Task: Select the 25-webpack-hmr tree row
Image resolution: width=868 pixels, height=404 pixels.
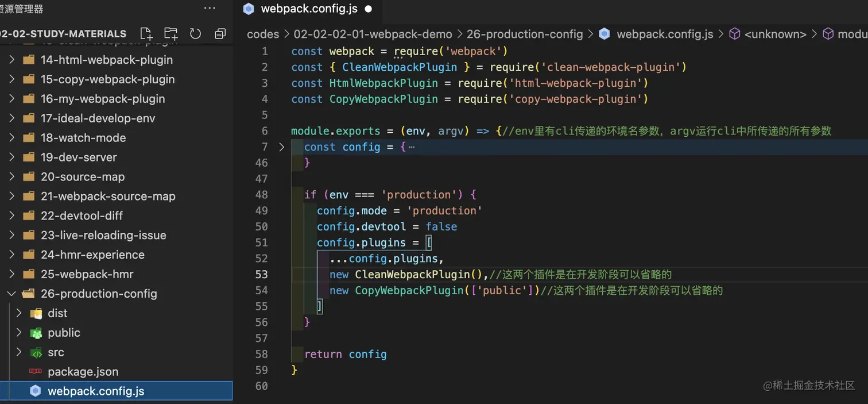Action: click(x=116, y=275)
